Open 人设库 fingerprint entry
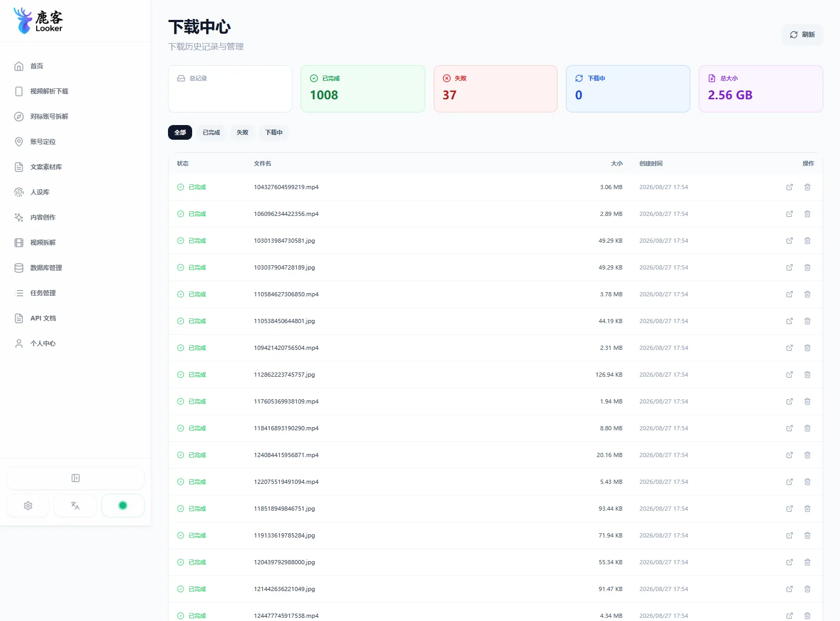Screen dimensions: 840x621 click(x=75, y=192)
